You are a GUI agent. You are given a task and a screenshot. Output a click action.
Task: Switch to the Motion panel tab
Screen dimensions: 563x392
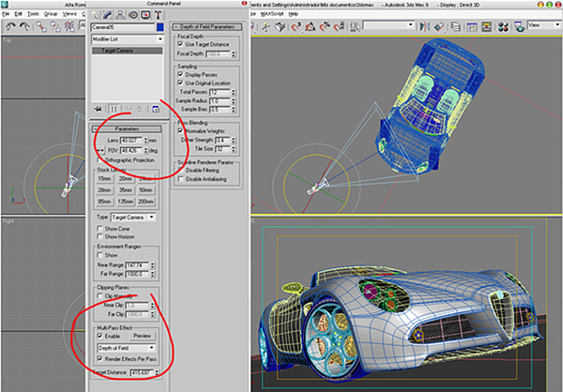click(x=133, y=15)
